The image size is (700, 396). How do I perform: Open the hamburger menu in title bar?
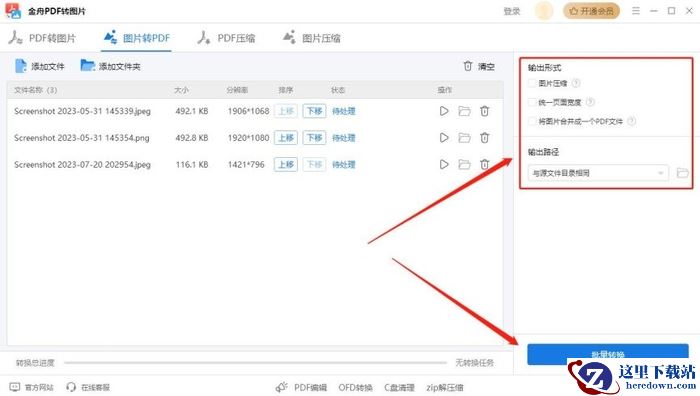[x=636, y=10]
